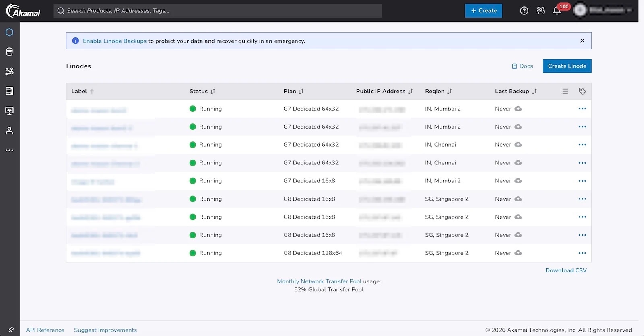
Task: Open actions menu for G8 Dedicated 128x64 row
Action: point(582,253)
